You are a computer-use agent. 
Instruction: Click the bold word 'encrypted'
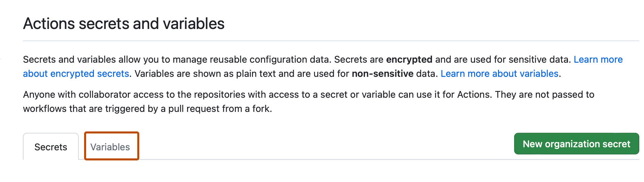tap(409, 59)
